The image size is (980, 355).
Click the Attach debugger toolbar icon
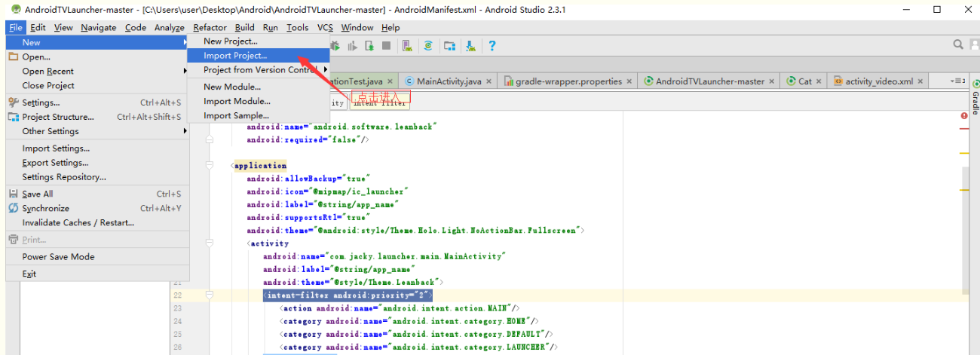coord(369,46)
